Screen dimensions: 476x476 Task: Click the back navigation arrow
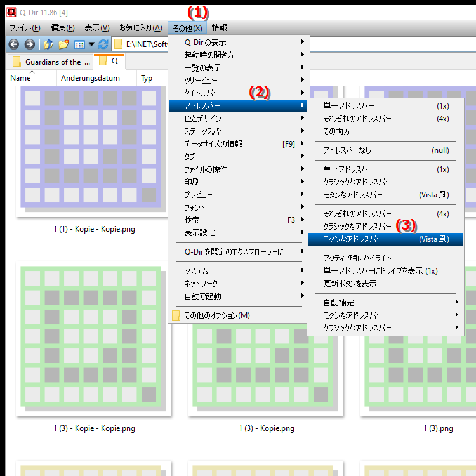[x=14, y=44]
